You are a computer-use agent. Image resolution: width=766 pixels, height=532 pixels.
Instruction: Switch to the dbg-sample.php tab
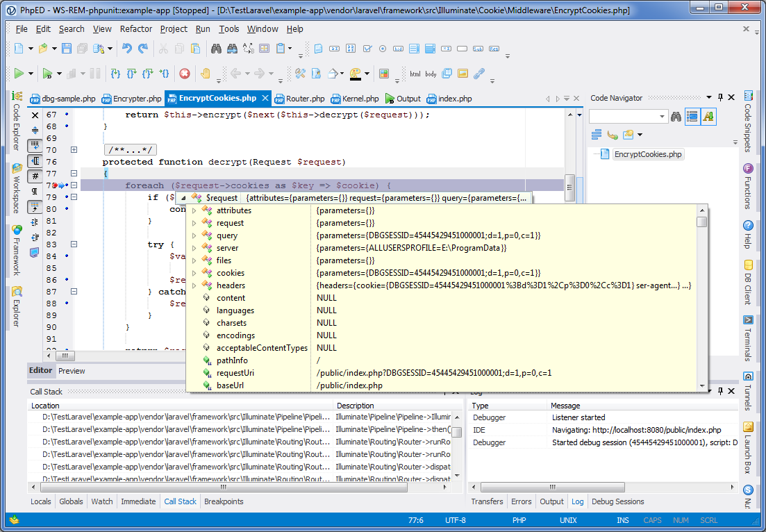62,99
